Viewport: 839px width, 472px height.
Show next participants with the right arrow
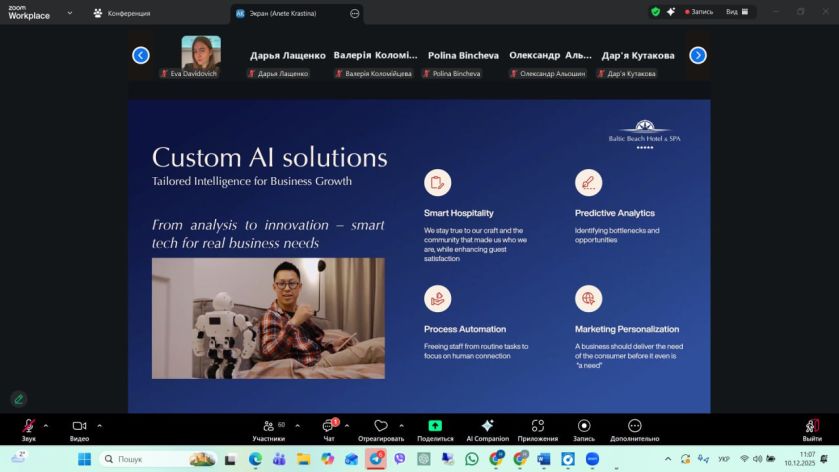698,55
